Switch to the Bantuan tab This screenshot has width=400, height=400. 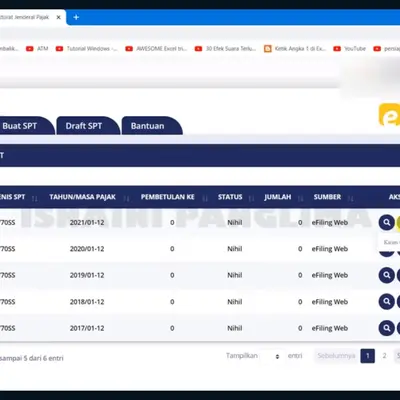tap(151, 126)
